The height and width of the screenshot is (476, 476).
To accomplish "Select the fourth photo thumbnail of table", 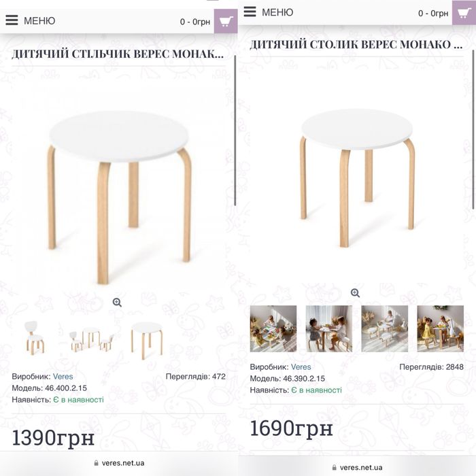I will click(x=440, y=328).
